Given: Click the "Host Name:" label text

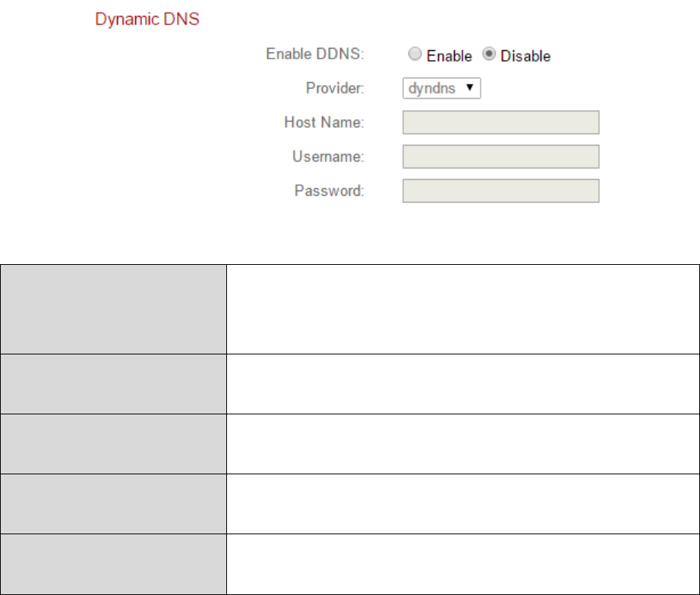Looking at the screenshot, I should tap(324, 122).
